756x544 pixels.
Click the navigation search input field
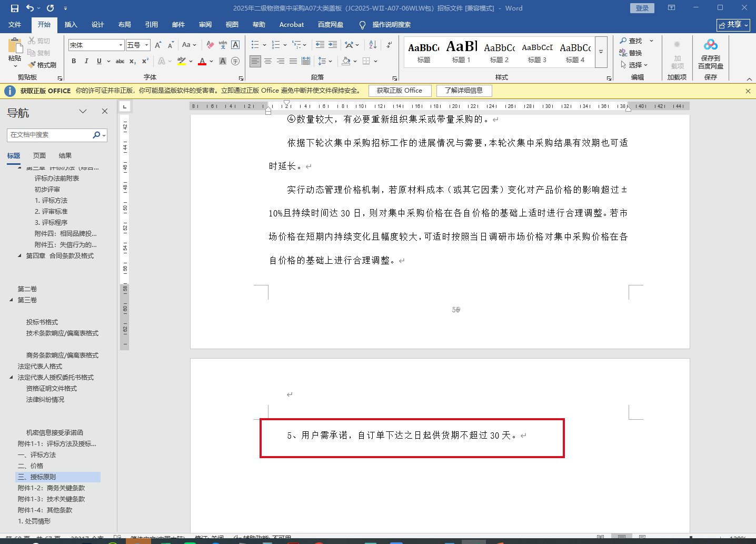click(50, 135)
